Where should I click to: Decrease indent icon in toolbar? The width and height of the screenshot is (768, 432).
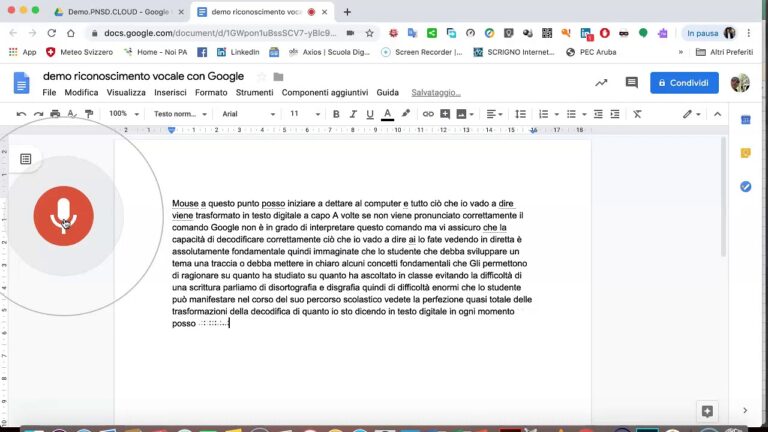click(598, 114)
